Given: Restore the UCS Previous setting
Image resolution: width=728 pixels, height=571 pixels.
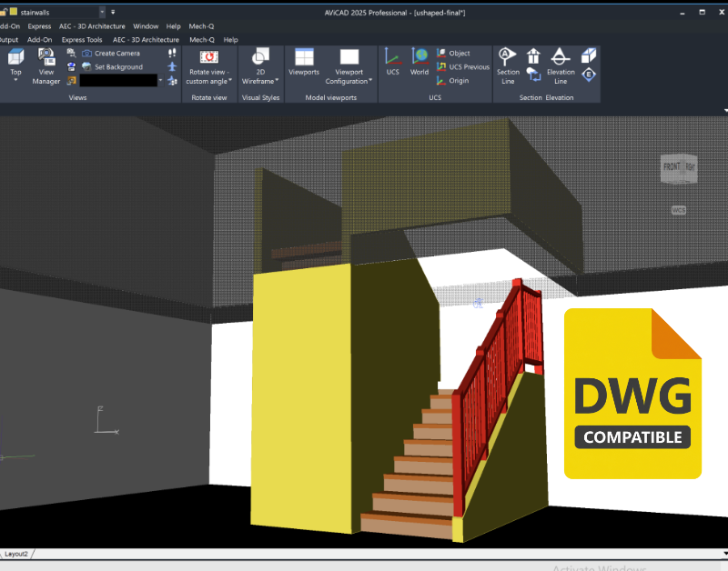Looking at the screenshot, I should tap(463, 66).
